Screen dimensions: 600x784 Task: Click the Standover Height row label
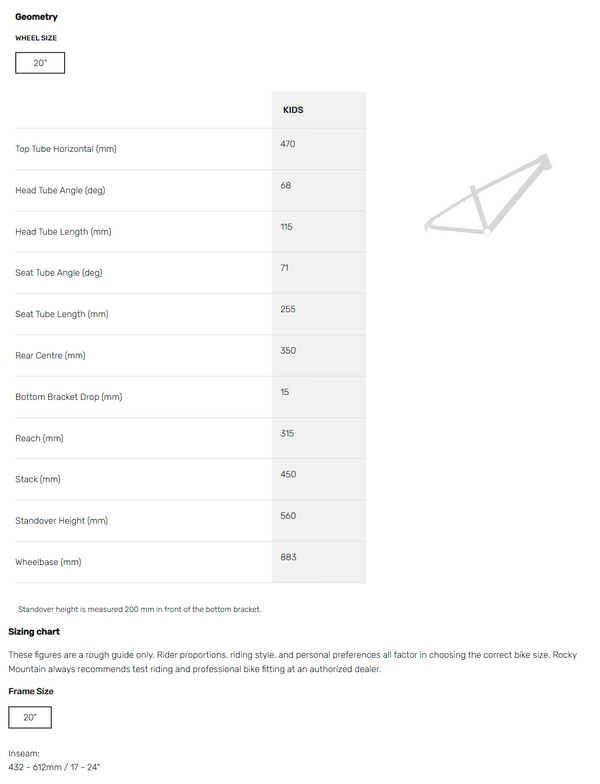[x=62, y=521]
